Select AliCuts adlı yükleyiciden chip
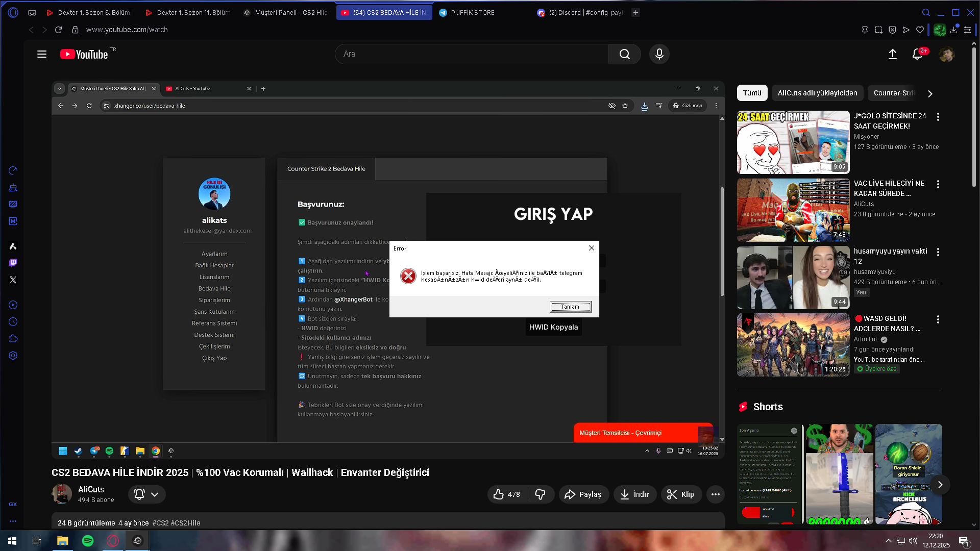The height and width of the screenshot is (551, 980). coord(817,93)
